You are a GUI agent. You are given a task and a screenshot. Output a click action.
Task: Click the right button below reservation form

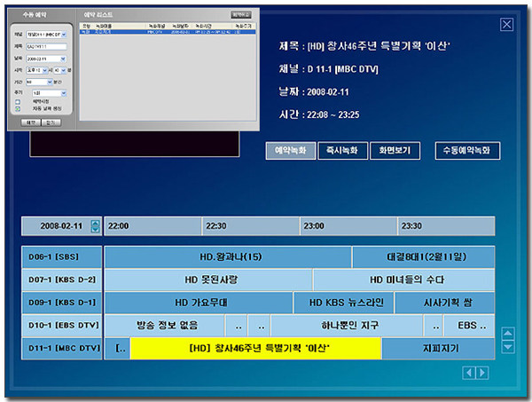51,122
